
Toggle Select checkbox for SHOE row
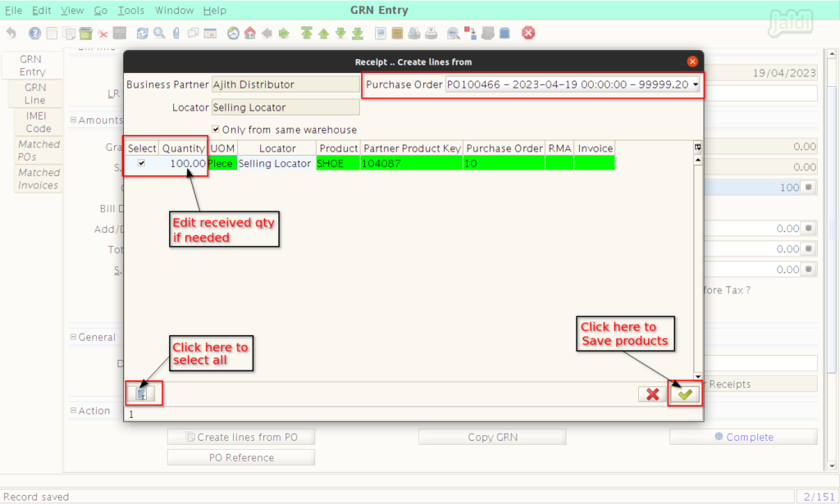pyautogui.click(x=141, y=162)
